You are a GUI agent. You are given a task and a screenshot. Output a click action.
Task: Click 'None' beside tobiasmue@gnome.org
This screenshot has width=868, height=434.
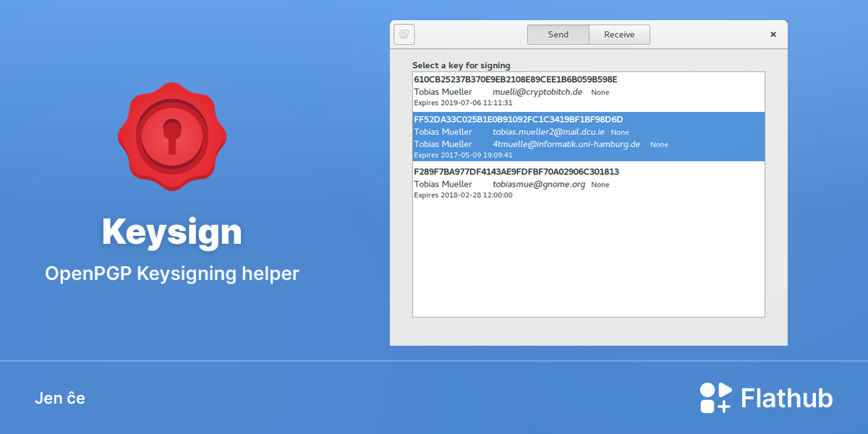600,185
